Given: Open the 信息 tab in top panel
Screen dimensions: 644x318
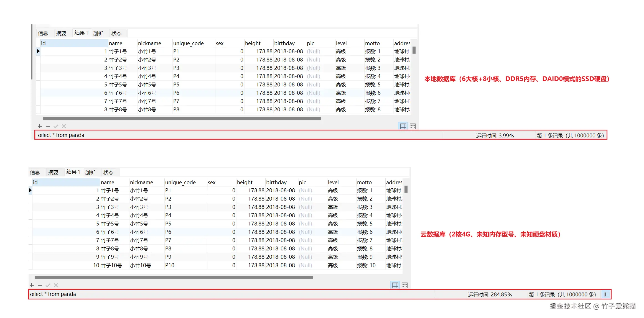Looking at the screenshot, I should coord(43,34).
